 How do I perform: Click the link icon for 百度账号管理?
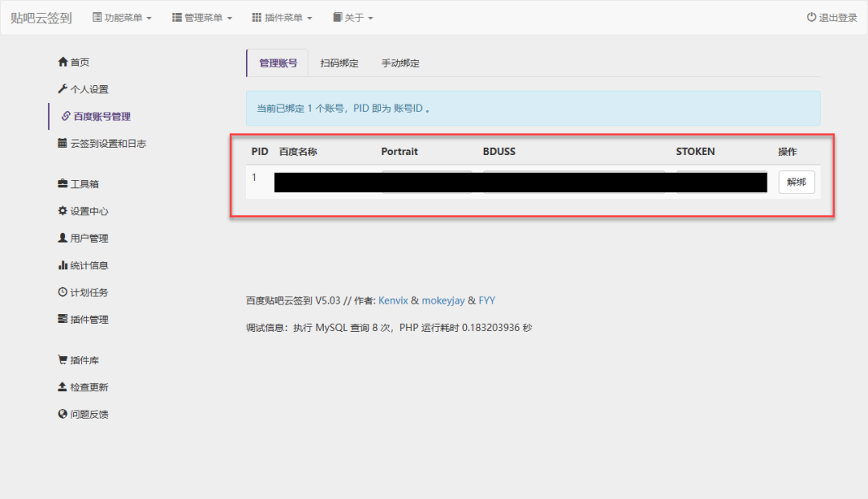tap(66, 117)
